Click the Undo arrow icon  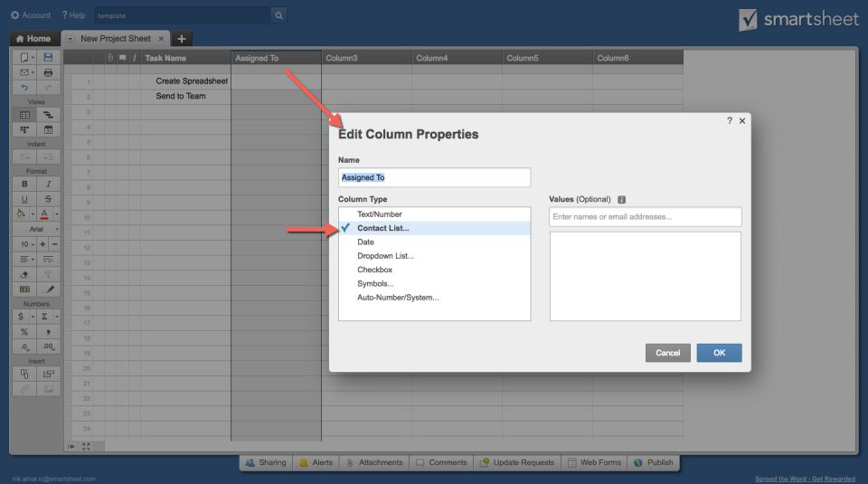click(x=24, y=88)
